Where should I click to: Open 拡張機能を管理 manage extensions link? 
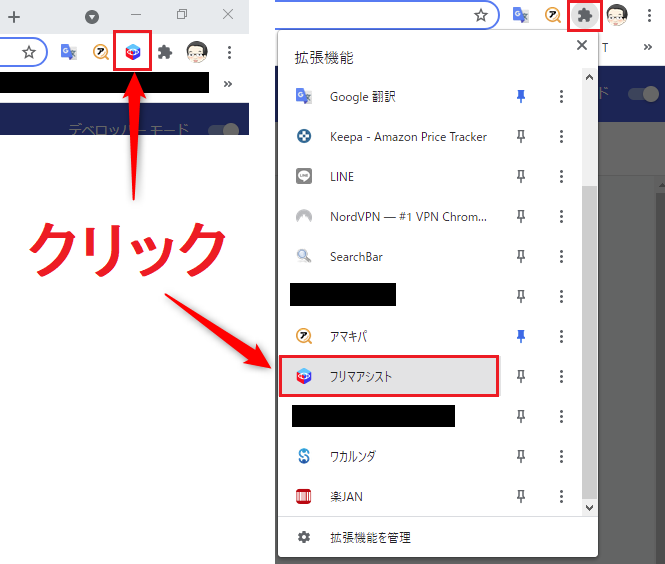click(x=438, y=537)
